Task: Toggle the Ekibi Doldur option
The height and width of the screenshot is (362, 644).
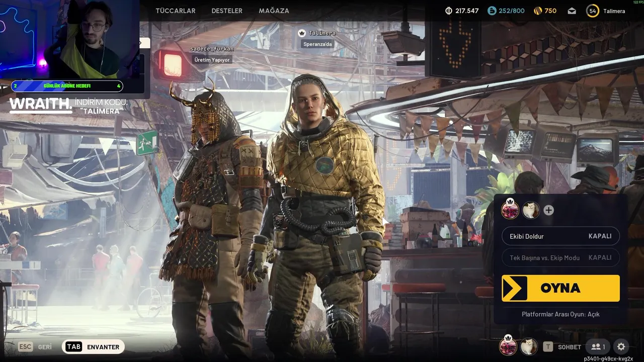Action: pos(560,236)
